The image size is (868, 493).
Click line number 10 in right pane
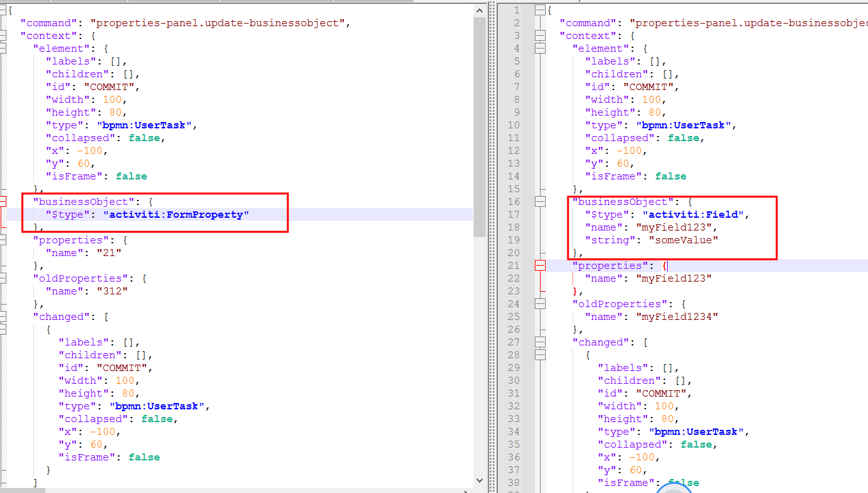point(514,125)
